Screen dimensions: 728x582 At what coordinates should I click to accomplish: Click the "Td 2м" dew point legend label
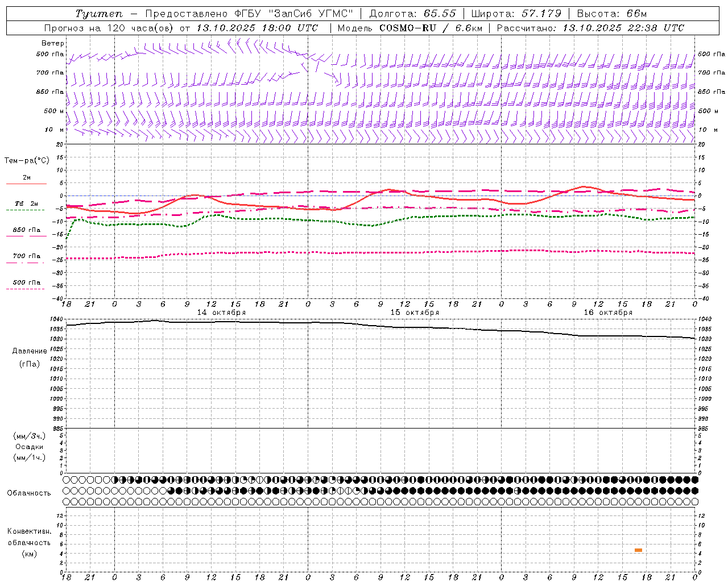26,203
